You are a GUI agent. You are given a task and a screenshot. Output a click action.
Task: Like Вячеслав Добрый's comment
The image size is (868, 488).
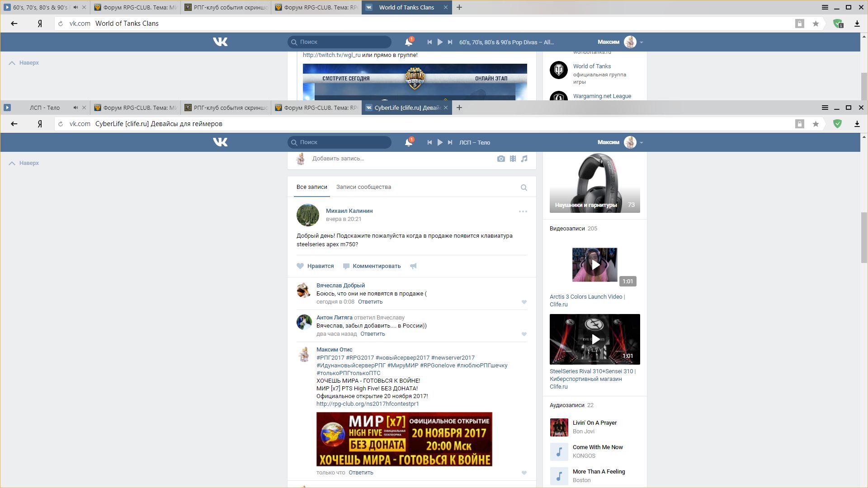pyautogui.click(x=524, y=302)
